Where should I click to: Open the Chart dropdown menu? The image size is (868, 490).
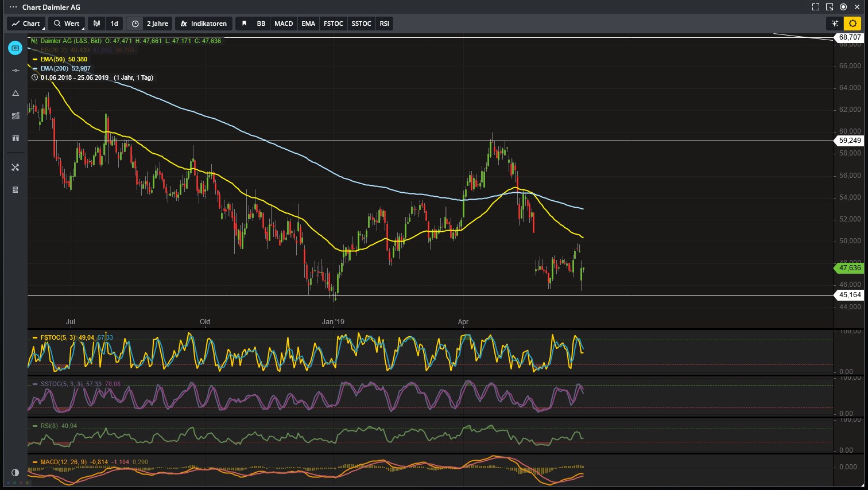click(26, 24)
